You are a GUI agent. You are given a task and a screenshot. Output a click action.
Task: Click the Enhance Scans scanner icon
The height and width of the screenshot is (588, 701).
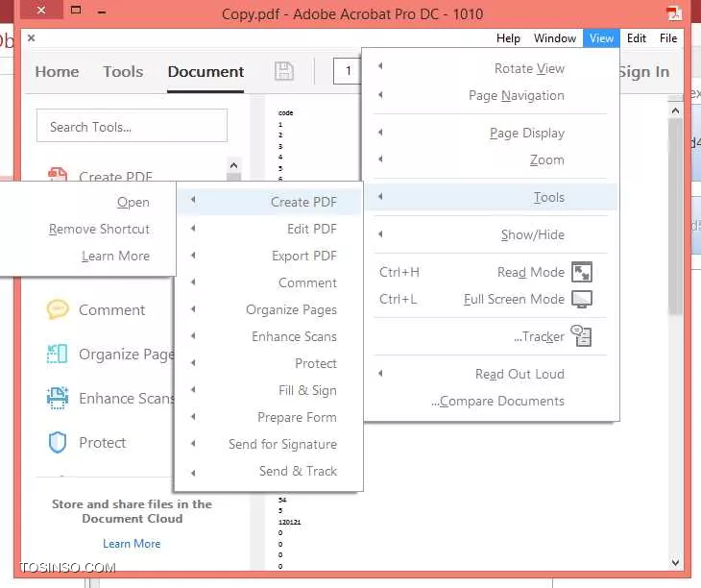point(58,398)
